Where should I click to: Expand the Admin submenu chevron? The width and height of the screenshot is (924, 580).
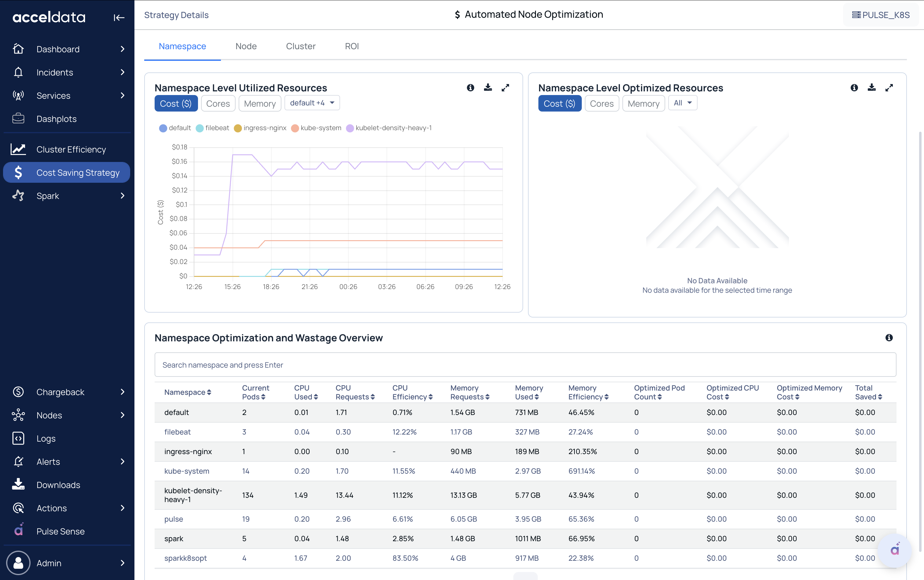point(122,563)
